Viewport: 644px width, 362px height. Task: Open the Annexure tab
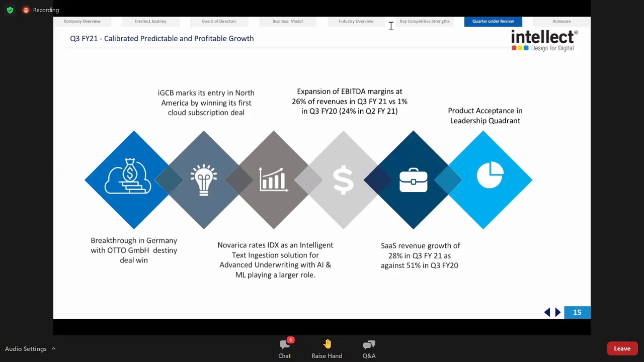tap(561, 21)
